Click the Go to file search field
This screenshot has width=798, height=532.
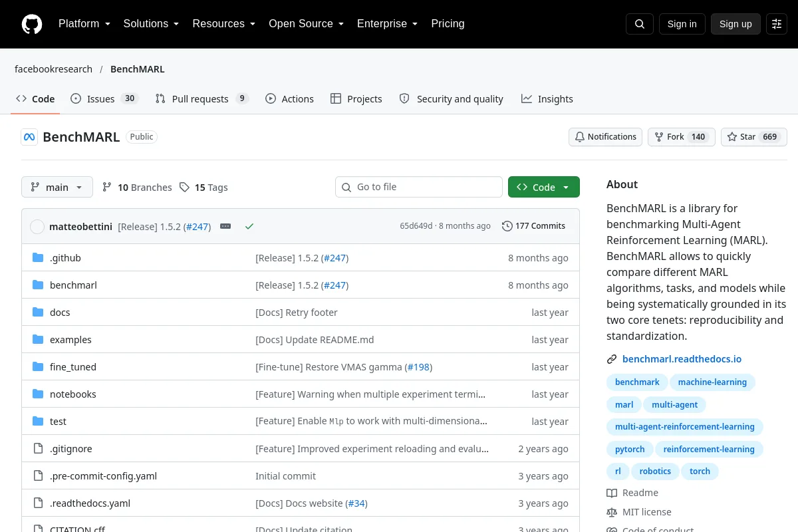419,188
